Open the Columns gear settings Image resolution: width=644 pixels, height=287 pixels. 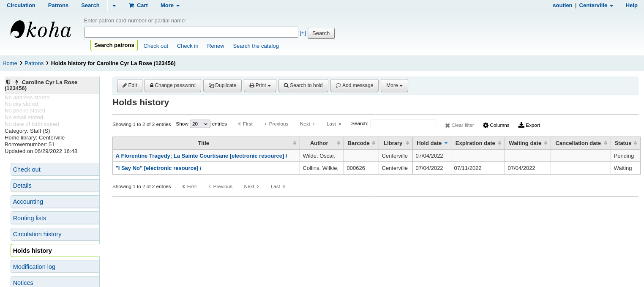pos(496,125)
